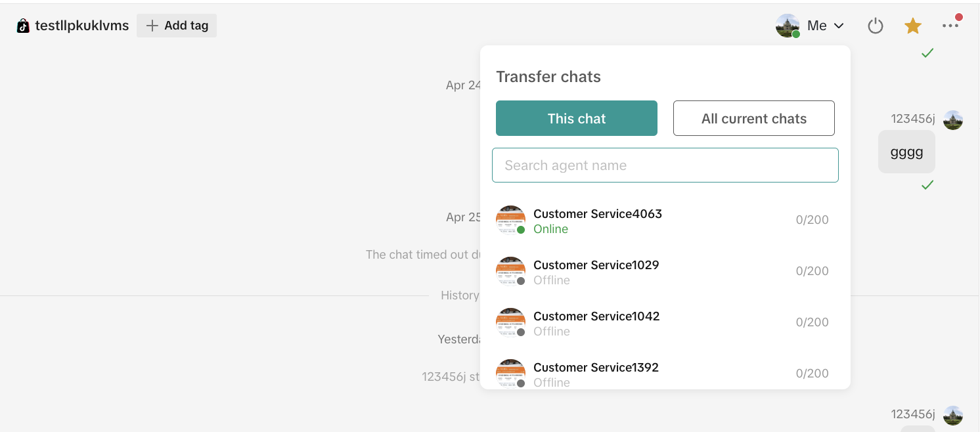Image resolution: width=980 pixels, height=432 pixels.
Task: Click the plus icon in Add tag
Action: [152, 26]
